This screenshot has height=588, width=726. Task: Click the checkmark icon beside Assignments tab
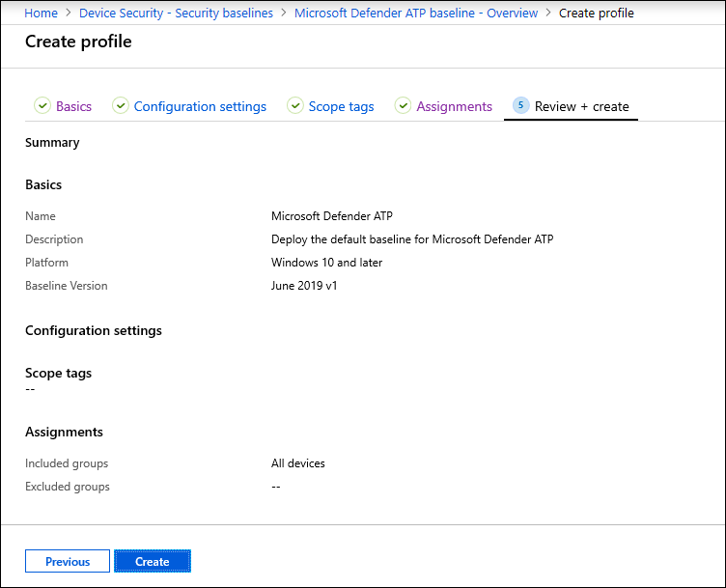tap(403, 106)
